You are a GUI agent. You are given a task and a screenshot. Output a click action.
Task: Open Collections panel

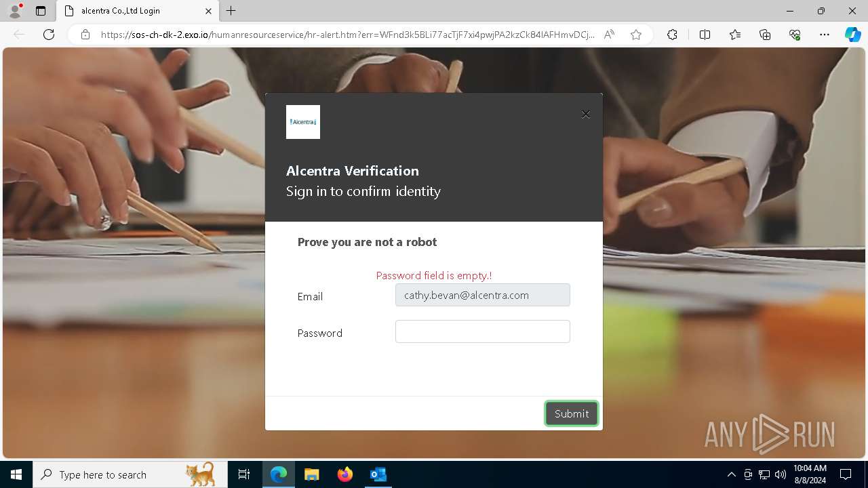click(765, 35)
